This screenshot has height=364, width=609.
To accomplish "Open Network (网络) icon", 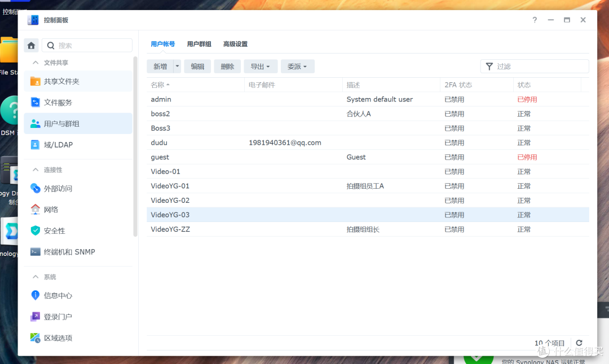I will 35,210.
